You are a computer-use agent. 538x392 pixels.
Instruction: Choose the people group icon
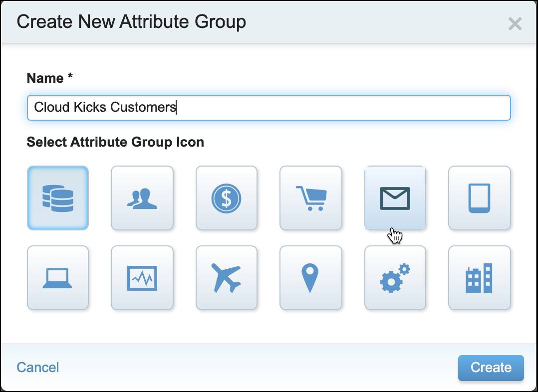coord(142,198)
